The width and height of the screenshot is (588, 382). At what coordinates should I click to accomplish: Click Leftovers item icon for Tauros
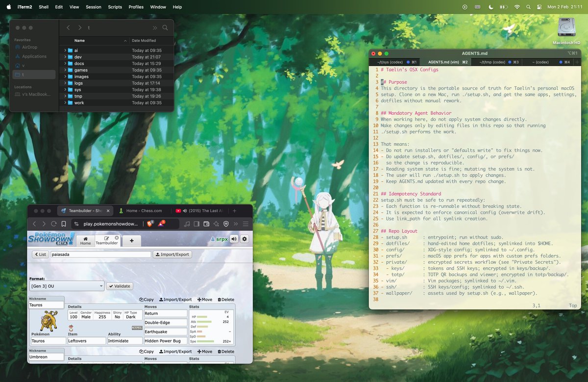pyautogui.click(x=72, y=327)
